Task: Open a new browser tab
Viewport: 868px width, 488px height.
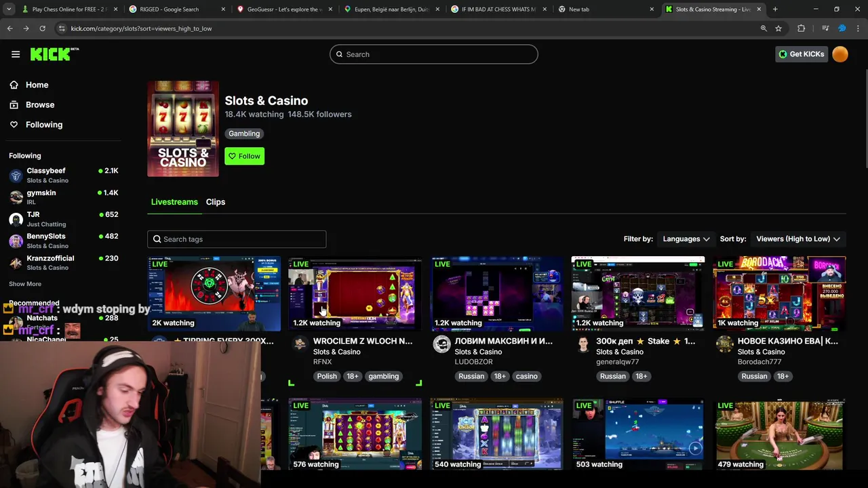Action: point(775,9)
